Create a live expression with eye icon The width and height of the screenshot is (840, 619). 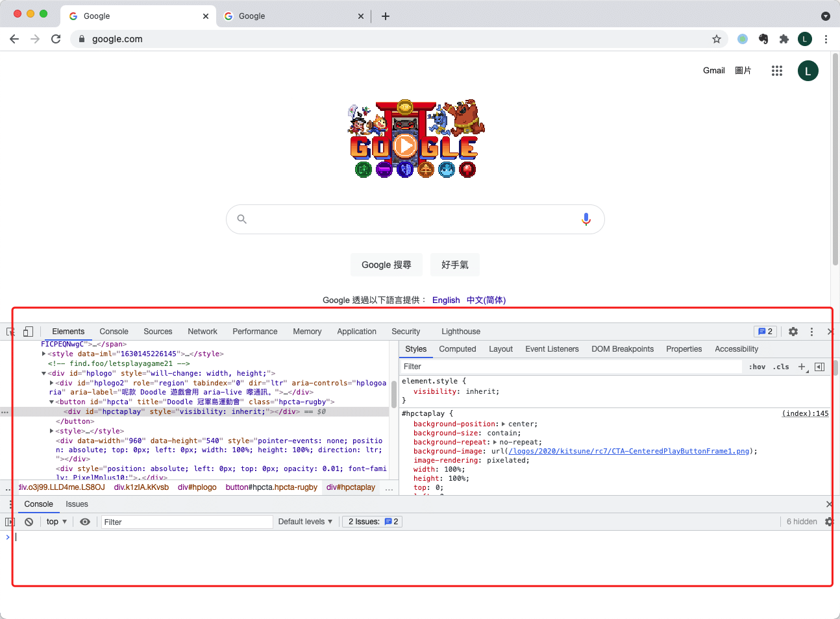[x=85, y=522]
